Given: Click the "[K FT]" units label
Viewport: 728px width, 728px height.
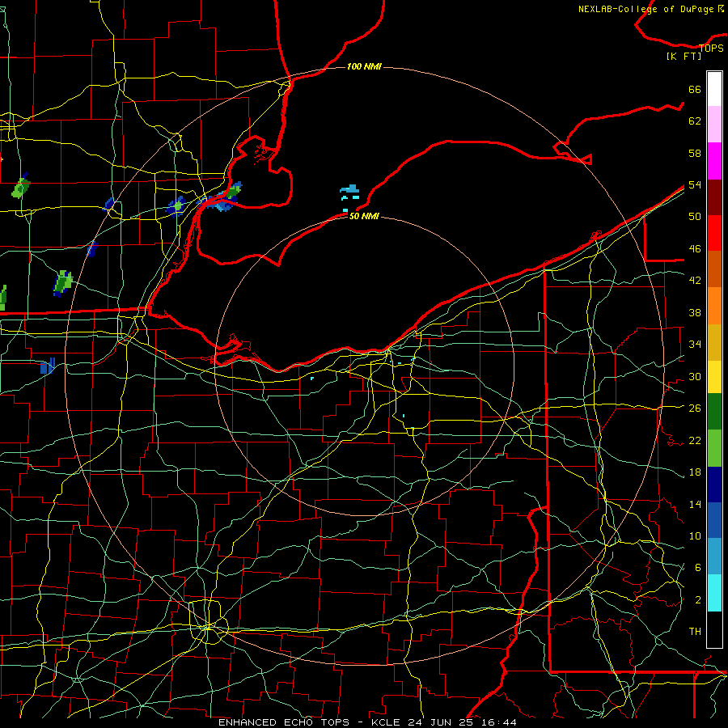Looking at the screenshot, I should point(684,56).
